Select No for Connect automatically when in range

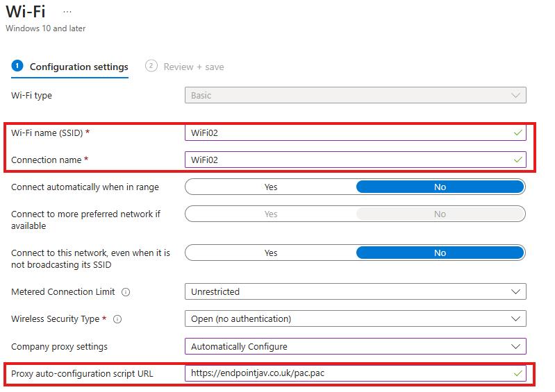click(440, 187)
